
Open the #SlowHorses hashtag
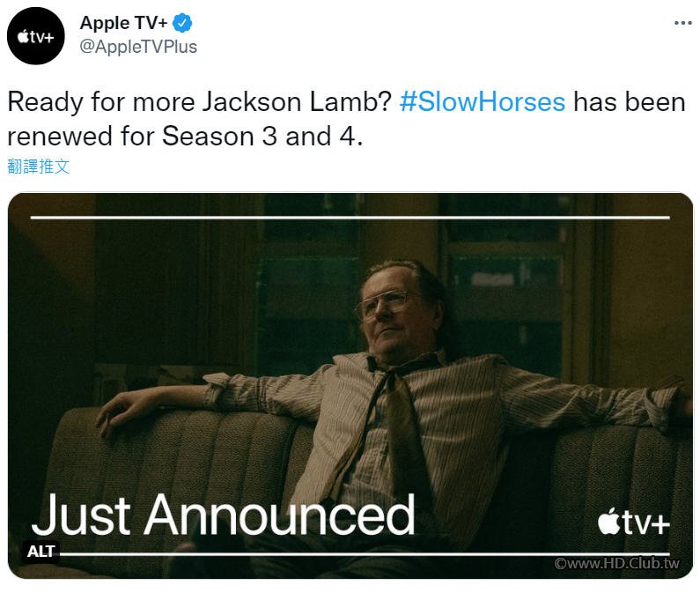[x=482, y=101]
